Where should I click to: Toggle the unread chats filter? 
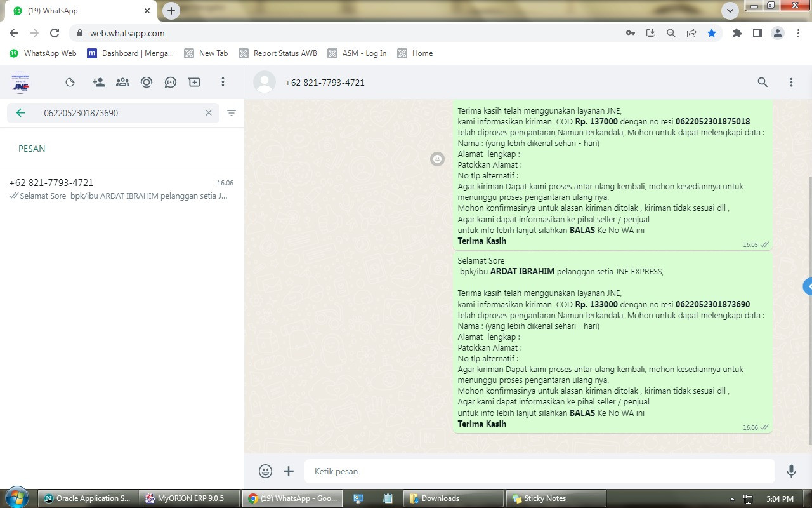(x=232, y=113)
